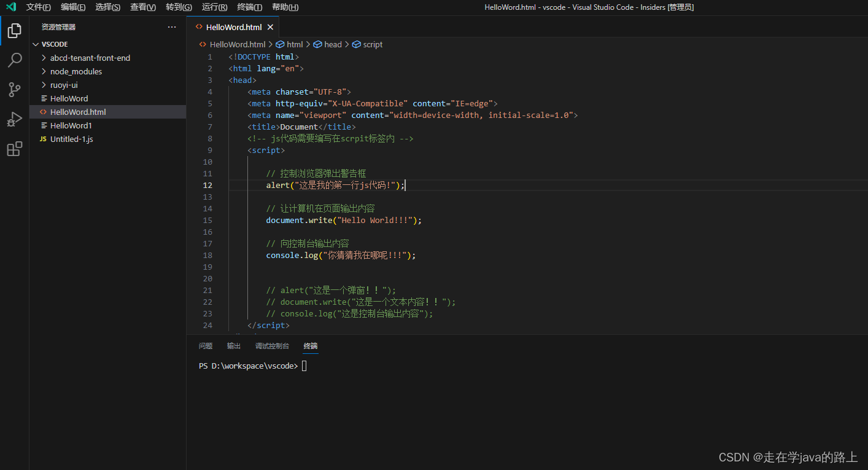Switch to the 调试控制台 panel tab
The image size is (868, 470).
coord(272,345)
